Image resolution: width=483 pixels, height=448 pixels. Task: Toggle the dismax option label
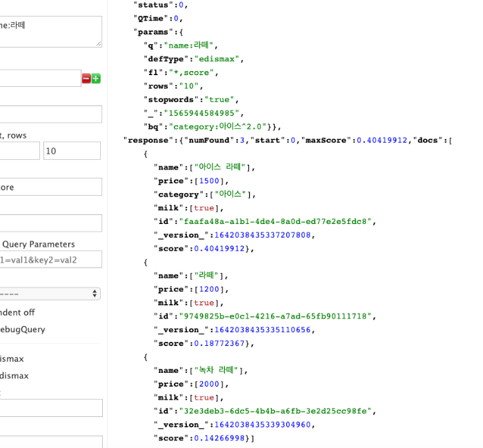12,359
